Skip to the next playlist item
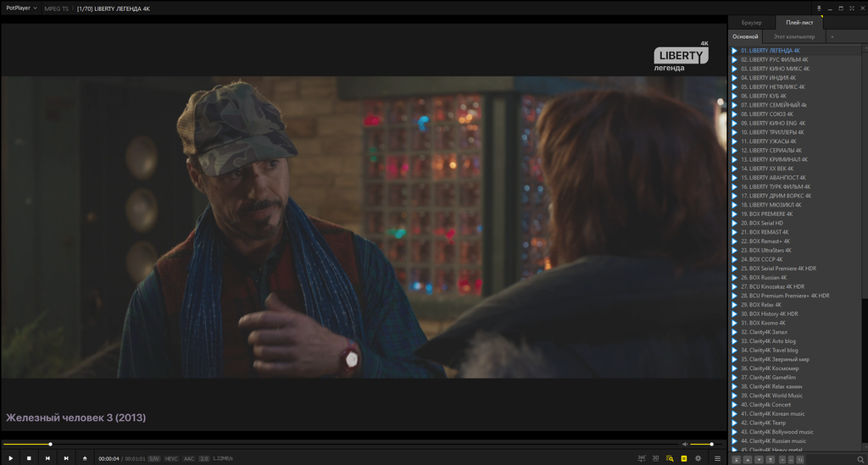 click(x=66, y=458)
